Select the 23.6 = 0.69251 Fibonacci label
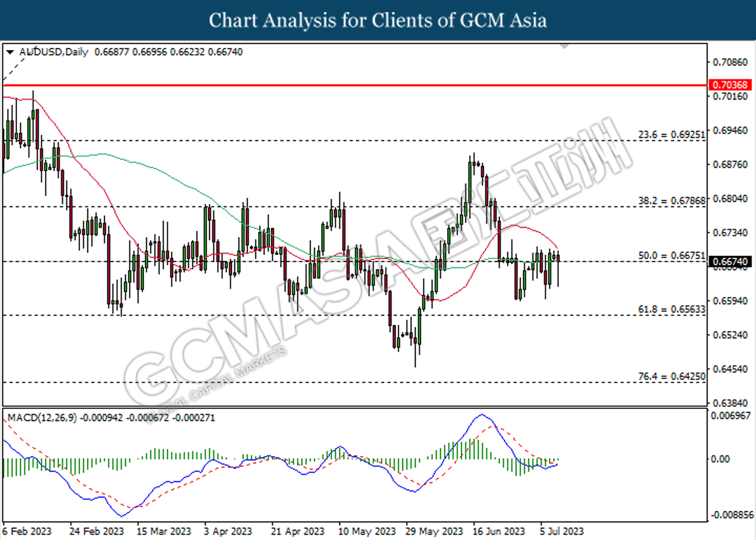 (671, 135)
